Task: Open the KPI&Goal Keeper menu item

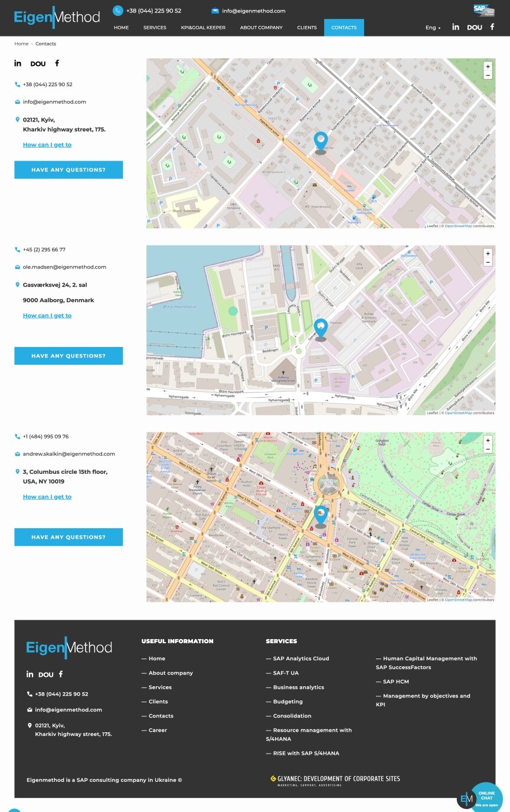Action: (x=203, y=28)
